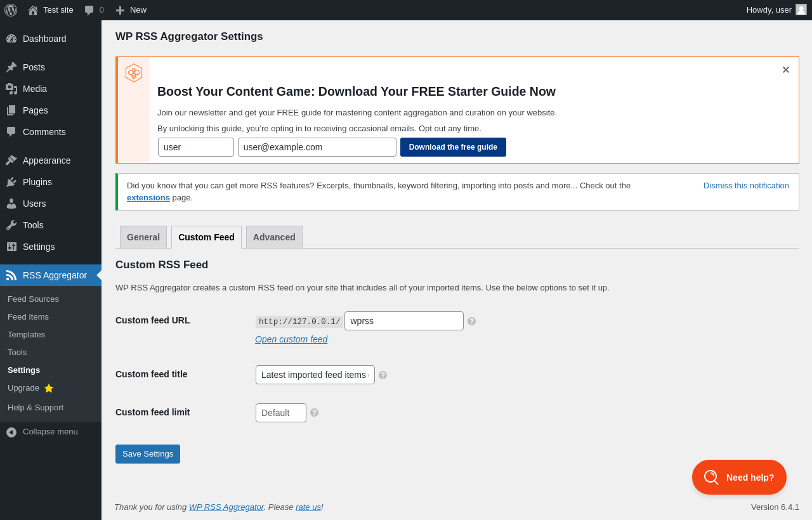This screenshot has height=520, width=812.
Task: Click the Users person icon
Action: 11,204
